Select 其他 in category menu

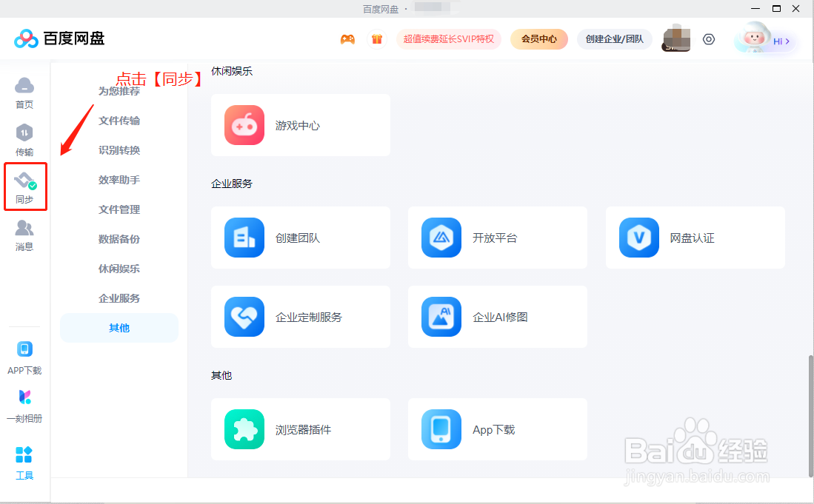click(x=119, y=328)
